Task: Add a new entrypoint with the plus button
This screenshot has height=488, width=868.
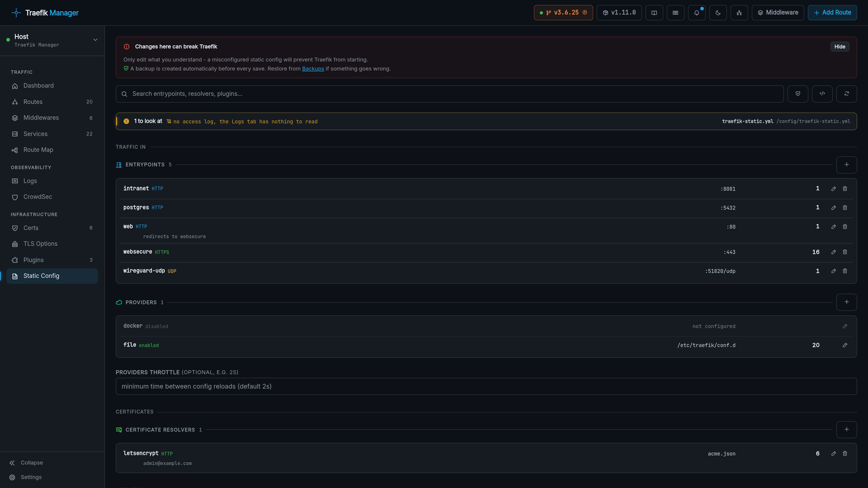Action: click(847, 165)
